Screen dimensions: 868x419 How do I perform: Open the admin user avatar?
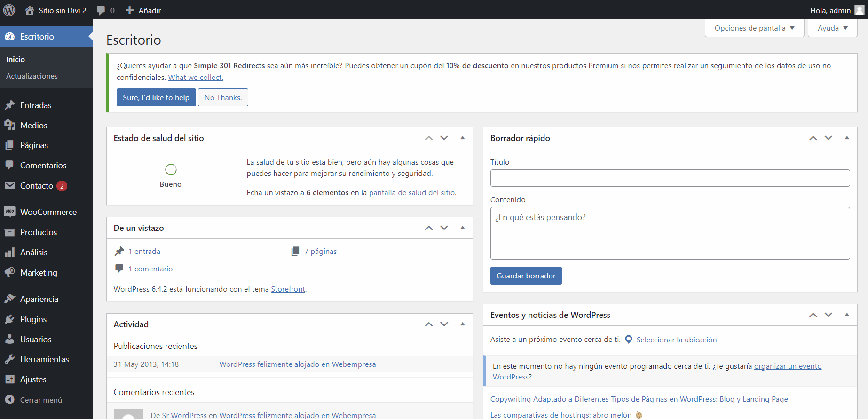(859, 10)
